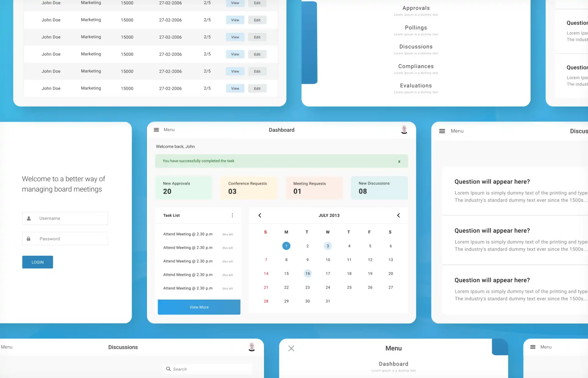Select the Approvals menu item in sidebar

pos(416,8)
